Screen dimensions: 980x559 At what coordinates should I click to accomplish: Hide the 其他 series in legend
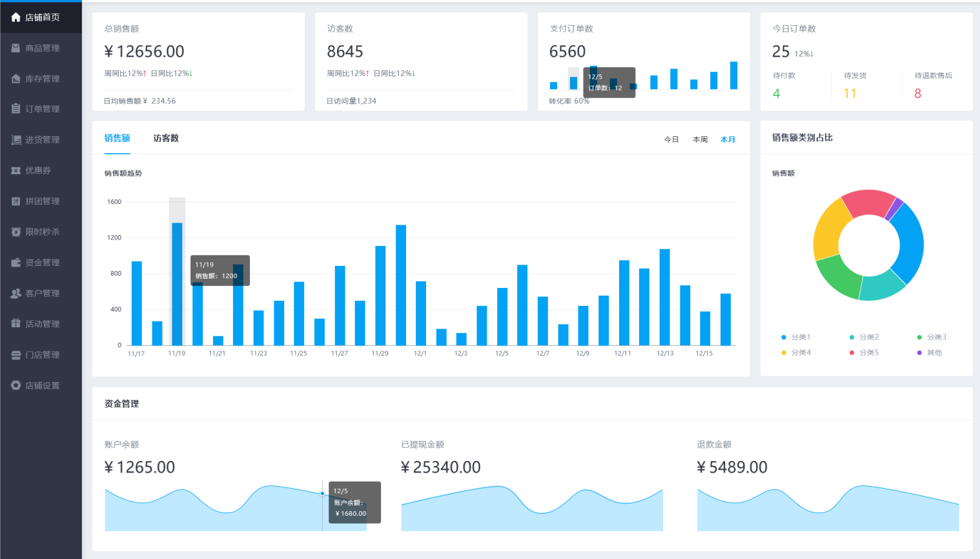pyautogui.click(x=930, y=352)
